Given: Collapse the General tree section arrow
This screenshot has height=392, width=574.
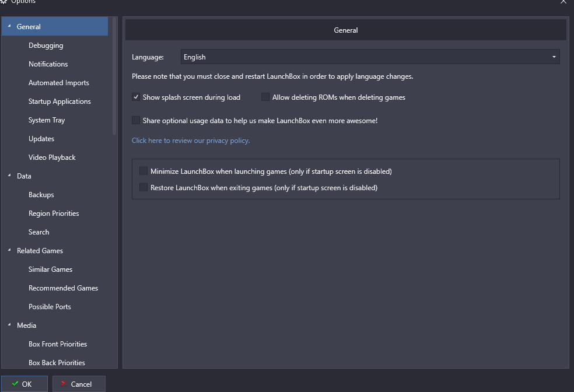Looking at the screenshot, I should click(x=9, y=26).
